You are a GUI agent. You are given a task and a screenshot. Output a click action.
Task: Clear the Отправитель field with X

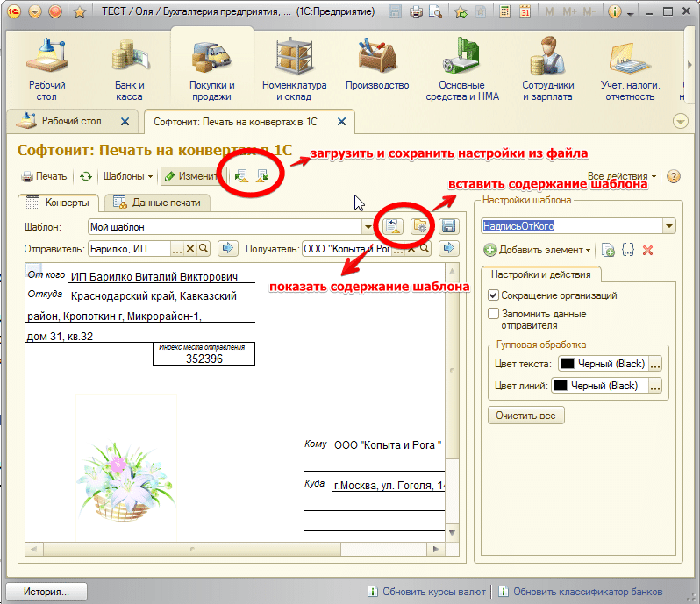tap(190, 248)
